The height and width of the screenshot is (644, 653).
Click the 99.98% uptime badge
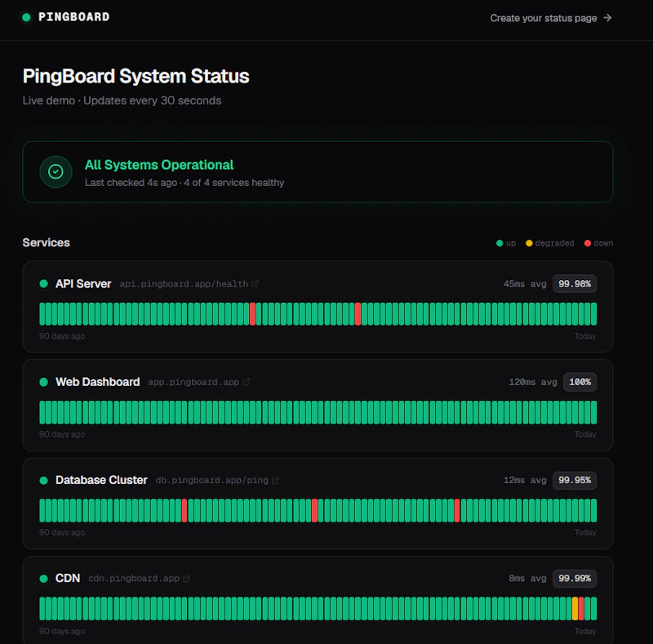575,284
